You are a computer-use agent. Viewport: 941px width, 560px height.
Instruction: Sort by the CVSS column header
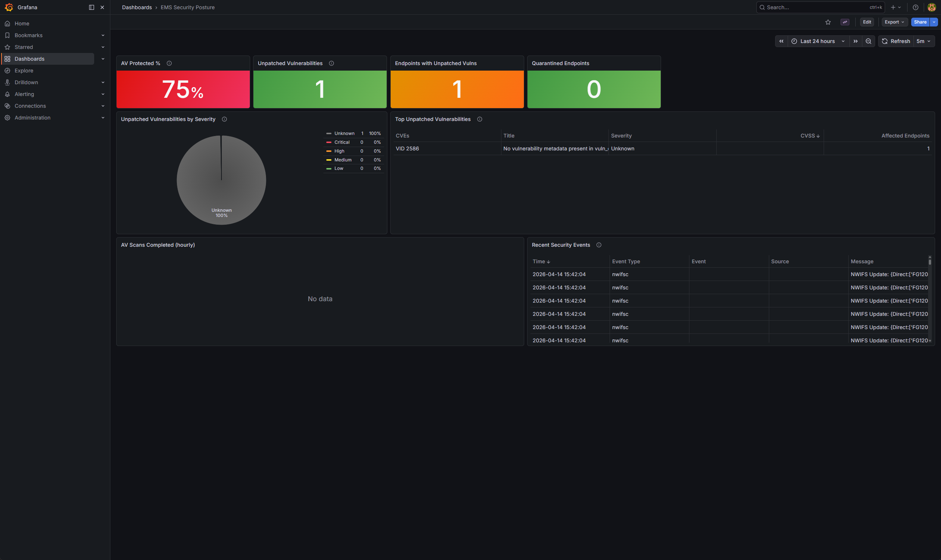click(810, 136)
